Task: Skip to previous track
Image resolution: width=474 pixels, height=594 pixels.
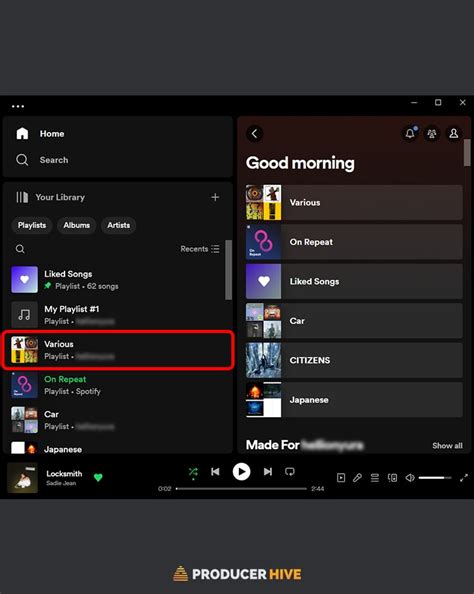Action: [215, 472]
